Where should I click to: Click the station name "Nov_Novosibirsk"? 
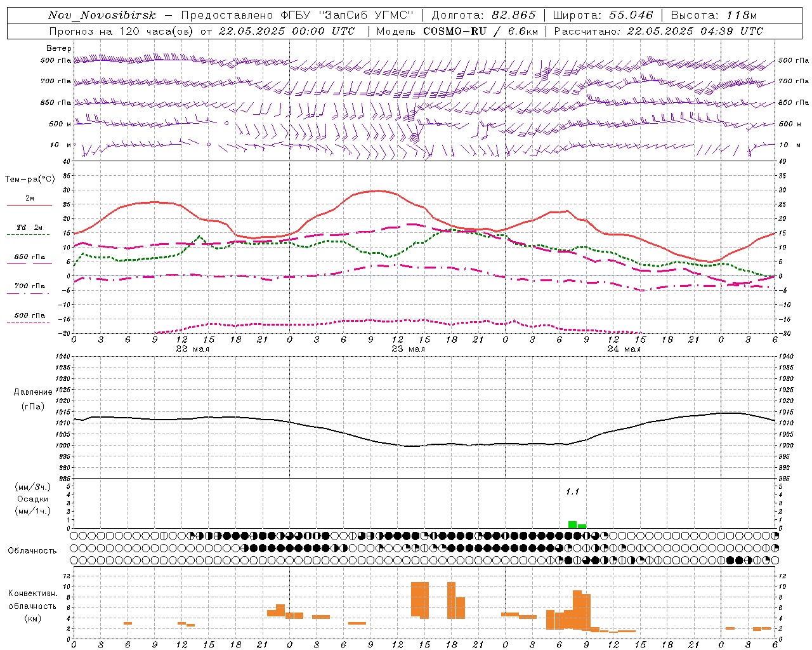point(102,15)
